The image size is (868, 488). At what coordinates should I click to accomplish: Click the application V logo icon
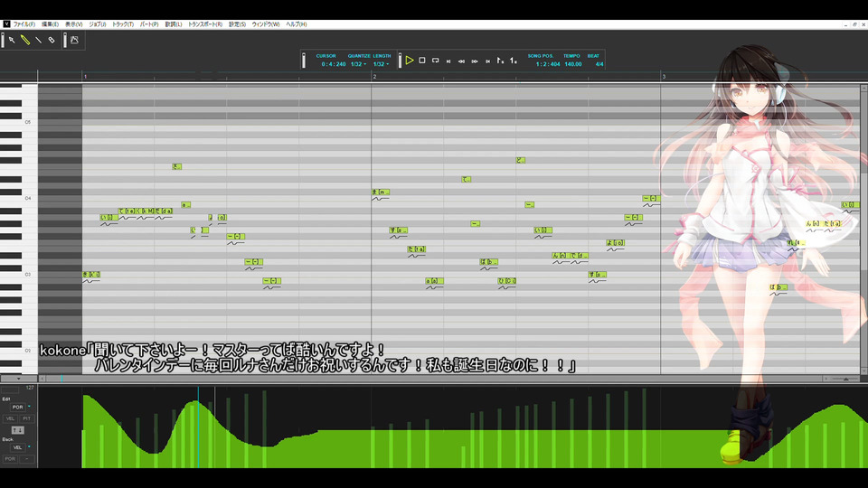point(6,24)
